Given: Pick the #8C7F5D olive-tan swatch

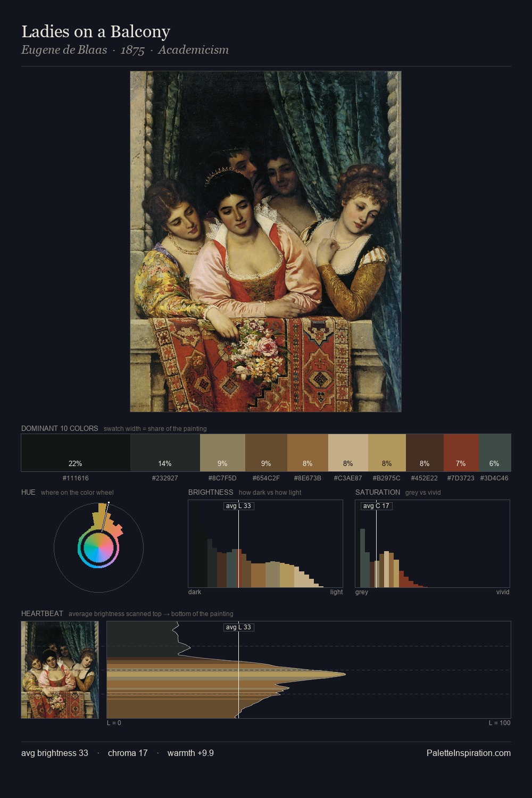Looking at the screenshot, I should 222,453.
